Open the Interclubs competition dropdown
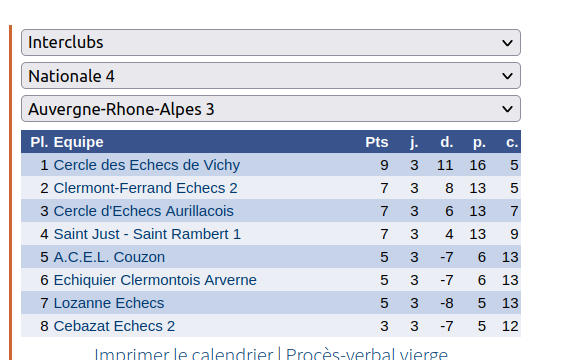The height and width of the screenshot is (360, 564). [x=271, y=42]
